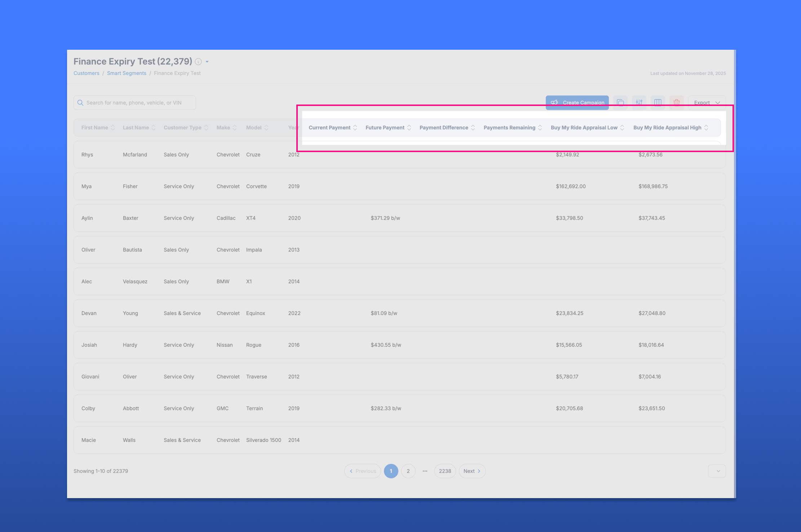Open the page size dropdown at bottom right
The image size is (801, 532).
click(717, 471)
